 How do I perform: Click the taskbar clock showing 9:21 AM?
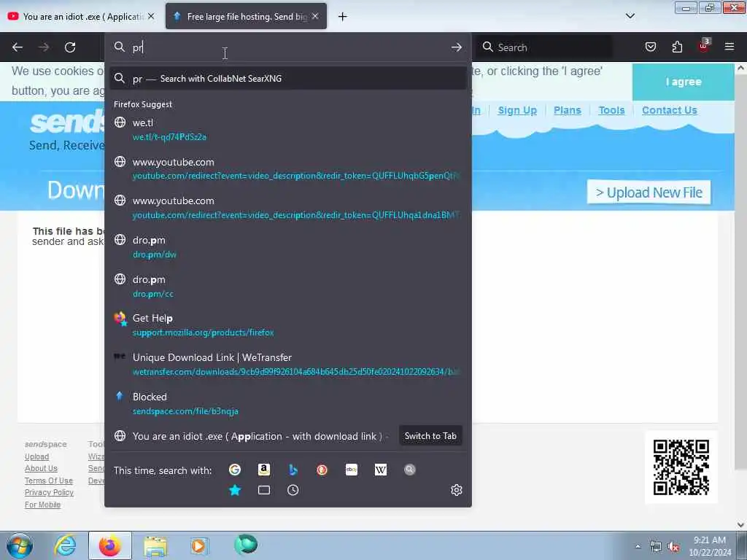click(x=709, y=546)
